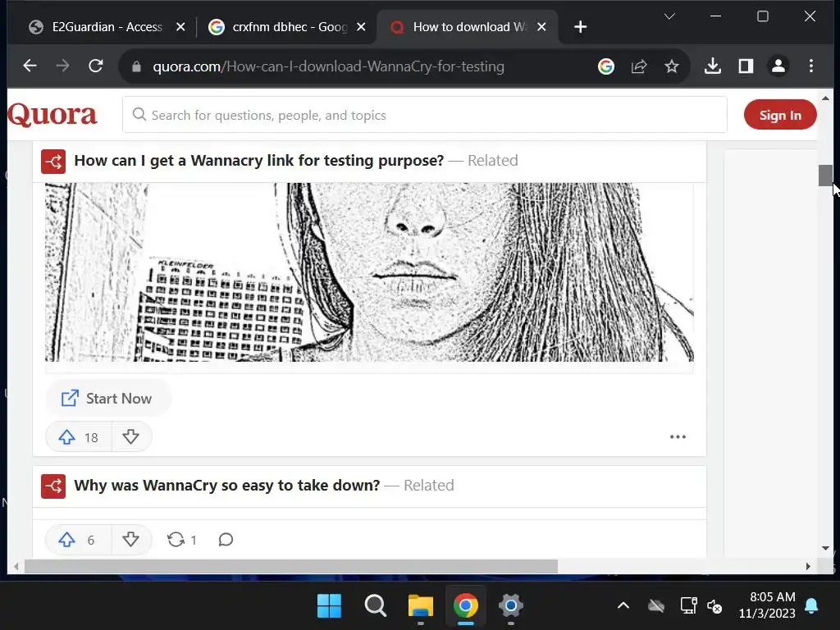Go back to the previous page

(30, 66)
